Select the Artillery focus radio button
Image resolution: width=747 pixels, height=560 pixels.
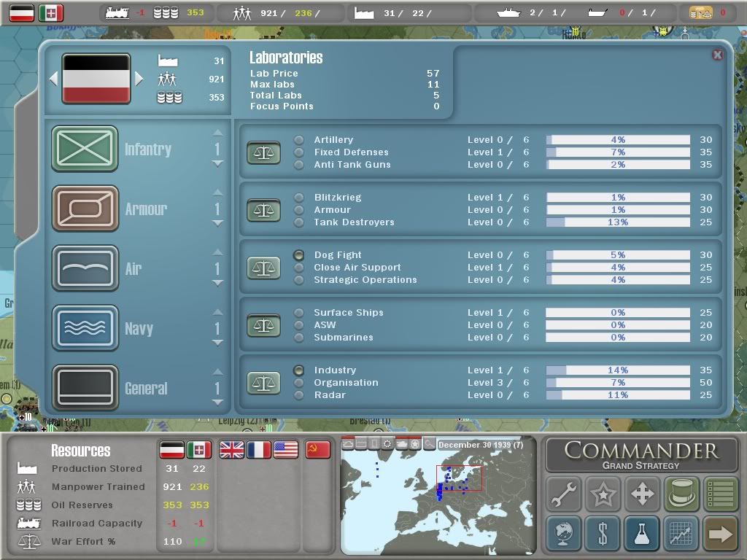(298, 140)
